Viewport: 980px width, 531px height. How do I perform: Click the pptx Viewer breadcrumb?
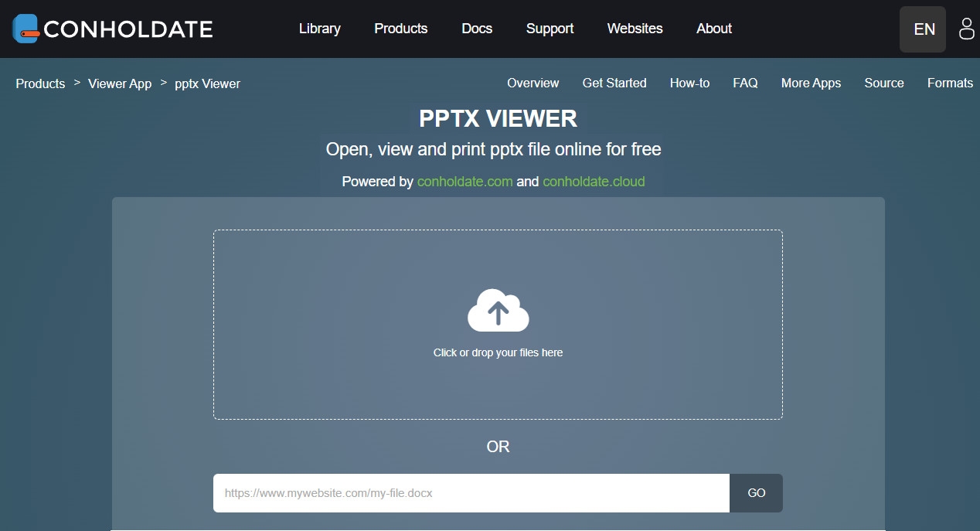(207, 83)
